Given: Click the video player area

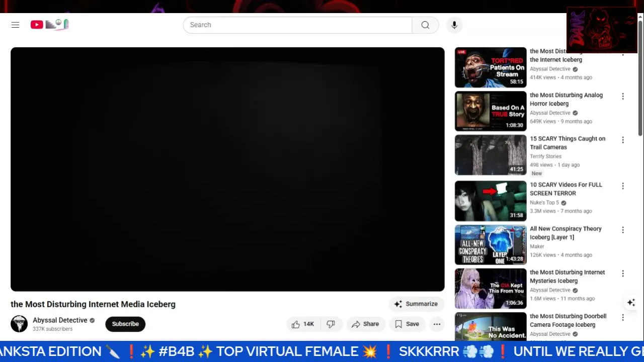Looking at the screenshot, I should tap(227, 169).
